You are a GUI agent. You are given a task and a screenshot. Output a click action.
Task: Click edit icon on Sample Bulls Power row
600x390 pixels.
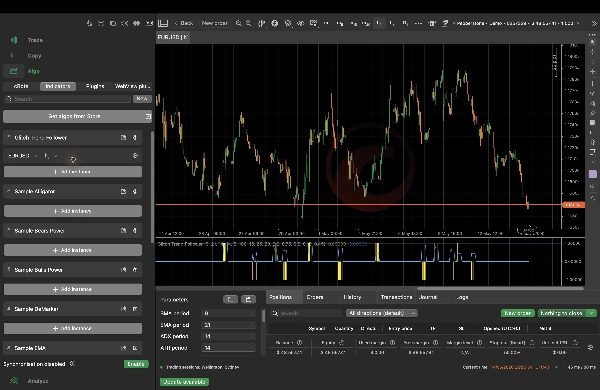click(123, 270)
